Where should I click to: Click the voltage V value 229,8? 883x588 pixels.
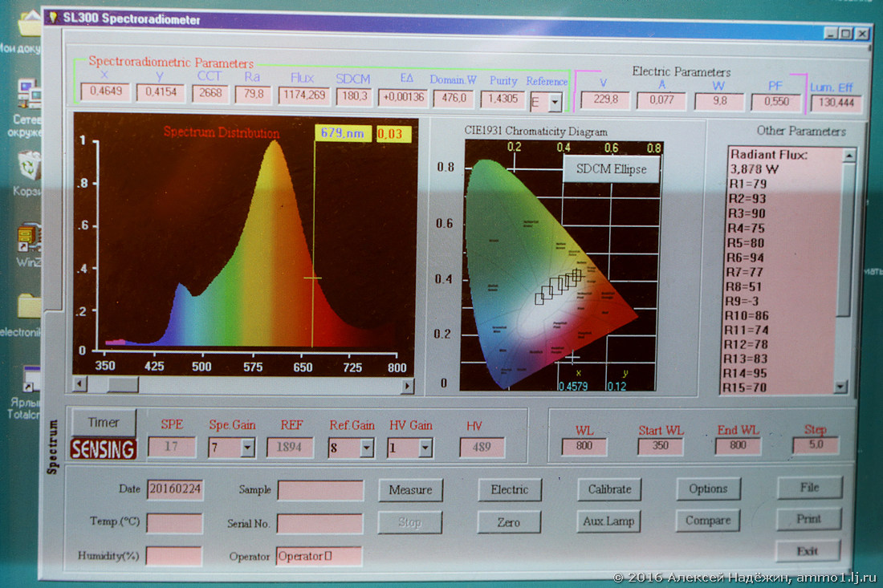[x=605, y=99]
